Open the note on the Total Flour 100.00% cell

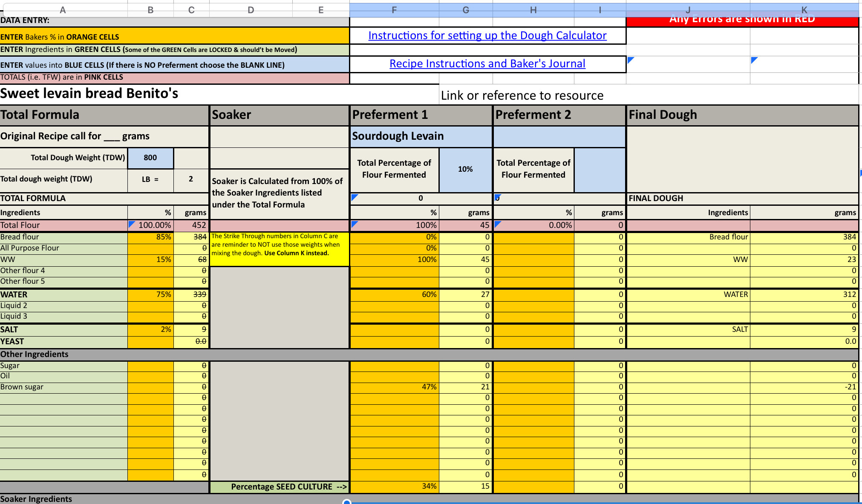(133, 223)
